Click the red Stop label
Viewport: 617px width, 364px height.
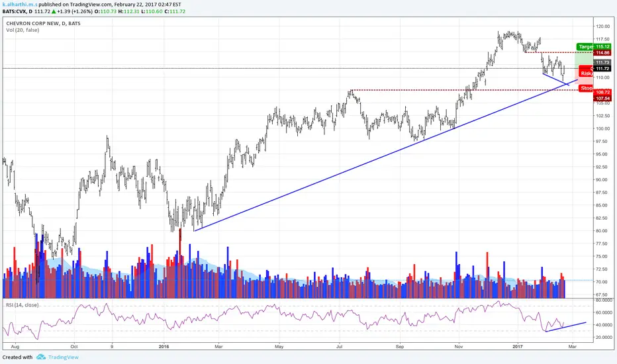pos(587,88)
